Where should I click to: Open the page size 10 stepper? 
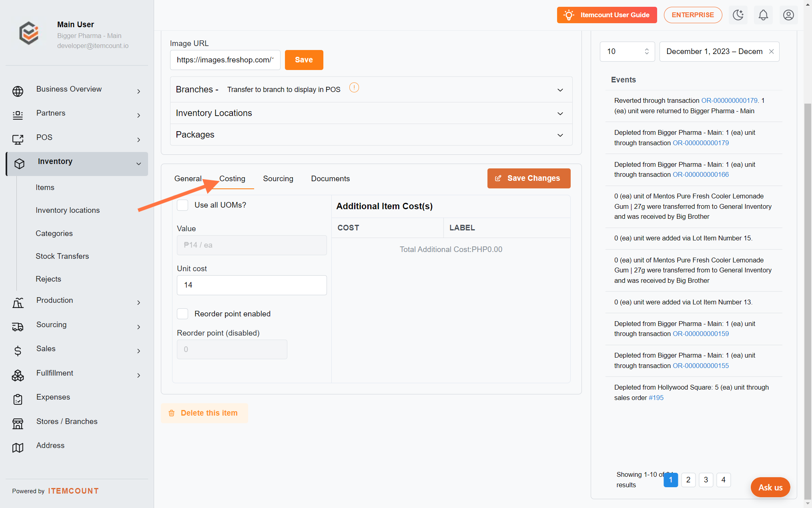[646, 52]
